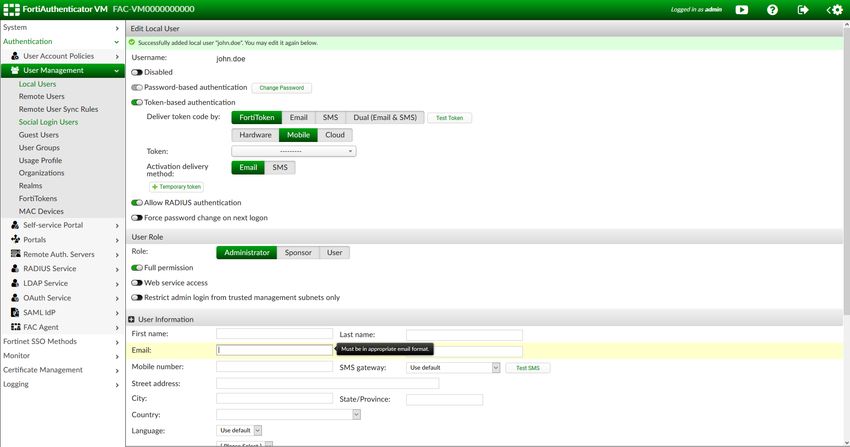The height and width of the screenshot is (447, 850).
Task: Collapse User Information section plus icon
Action: (131, 319)
